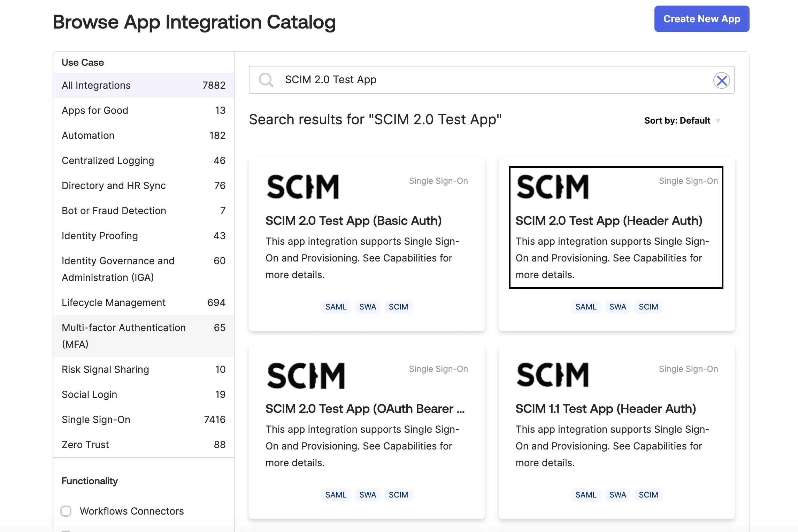The image size is (798, 532).
Task: Click description text on SCIM 1.1 card
Action: (612, 446)
